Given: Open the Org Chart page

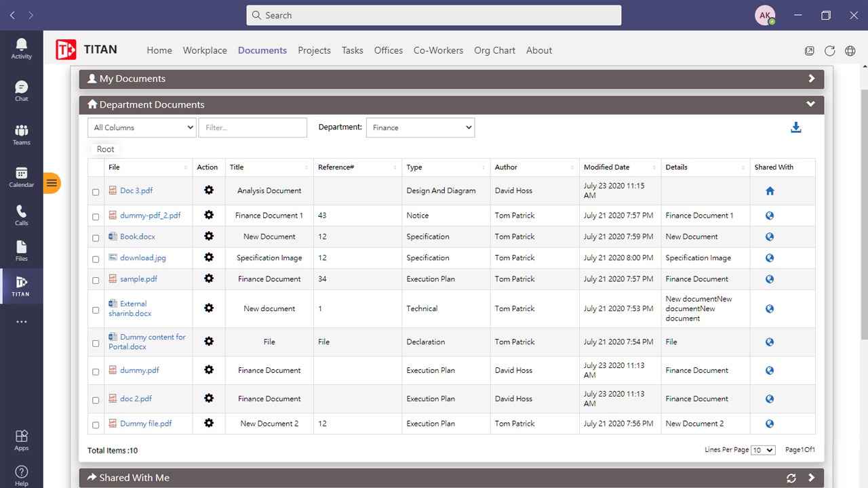Looking at the screenshot, I should pos(494,50).
